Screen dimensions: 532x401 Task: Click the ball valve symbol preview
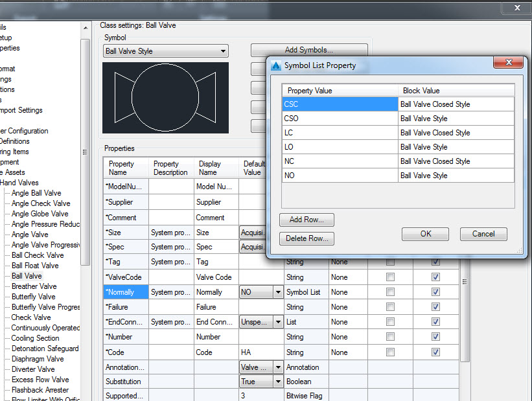[165, 98]
